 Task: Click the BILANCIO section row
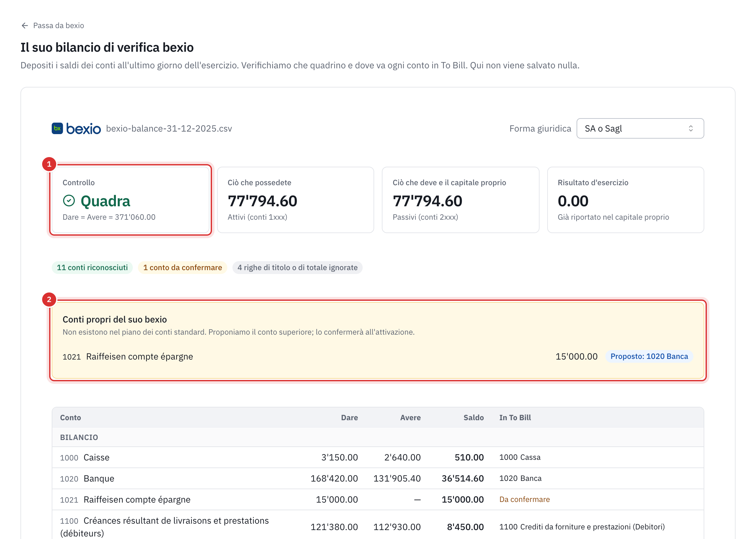[x=378, y=437]
